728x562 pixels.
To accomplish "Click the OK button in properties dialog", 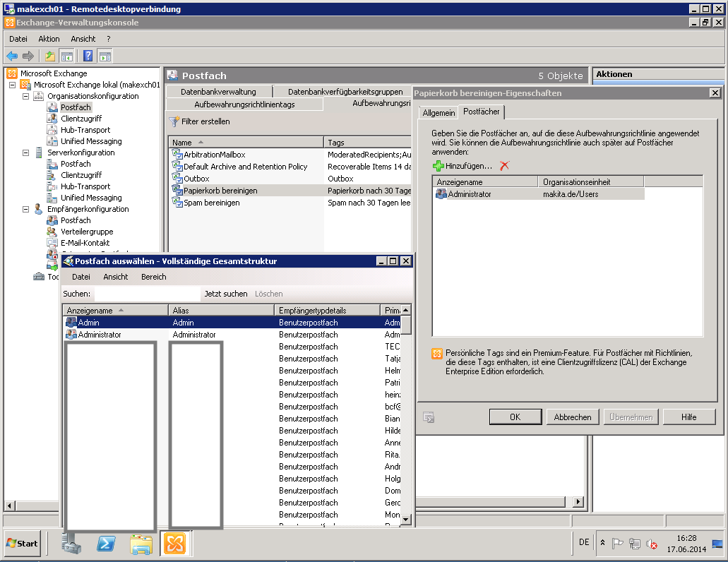I will [515, 417].
